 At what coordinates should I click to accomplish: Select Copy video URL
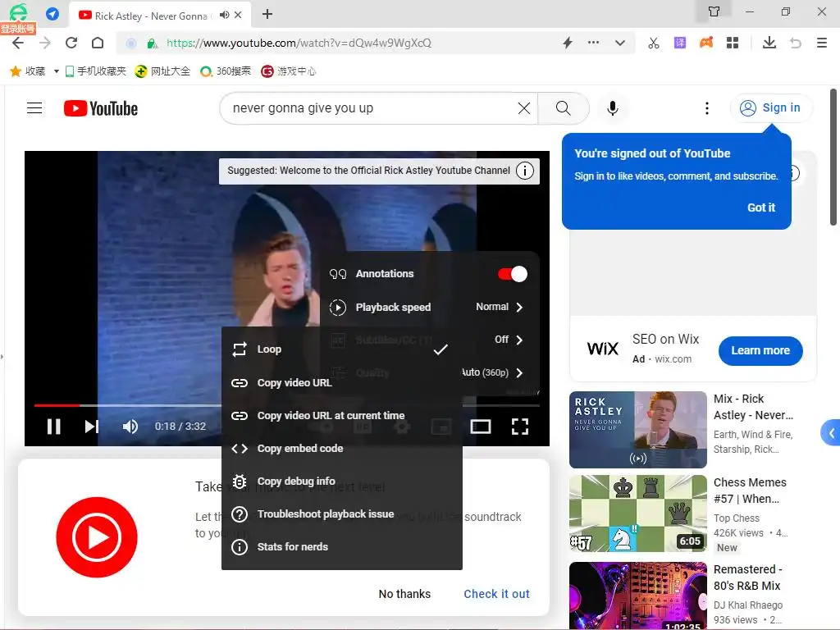click(342, 382)
